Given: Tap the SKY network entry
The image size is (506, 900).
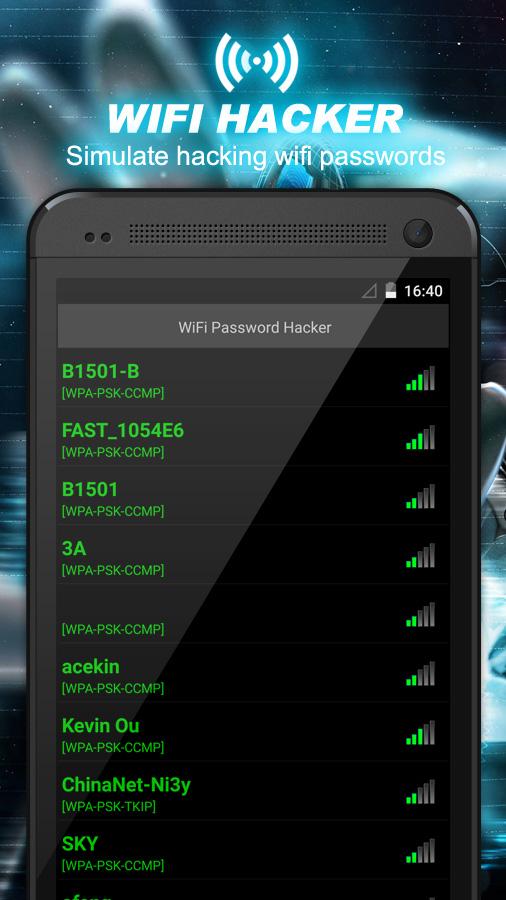Looking at the screenshot, I should tap(252, 851).
